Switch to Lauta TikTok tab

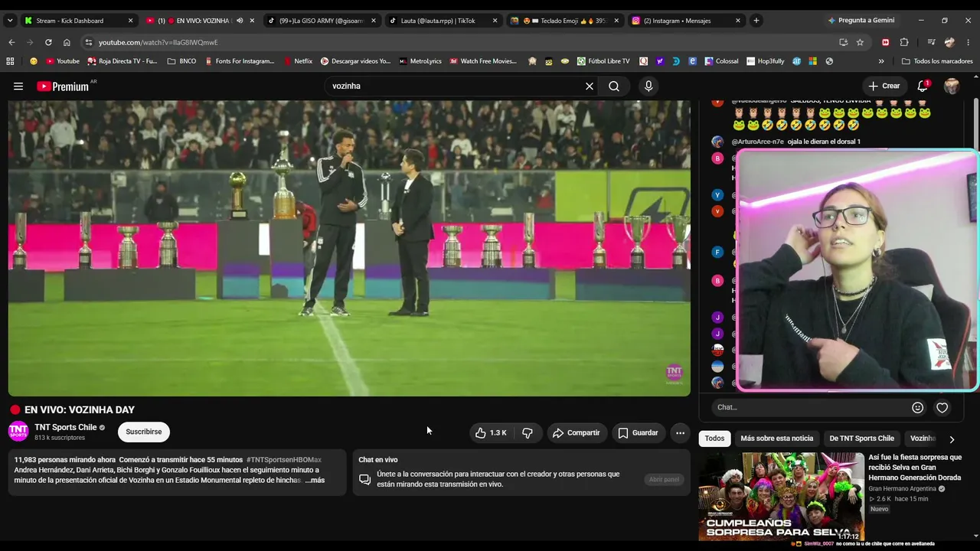point(443,21)
